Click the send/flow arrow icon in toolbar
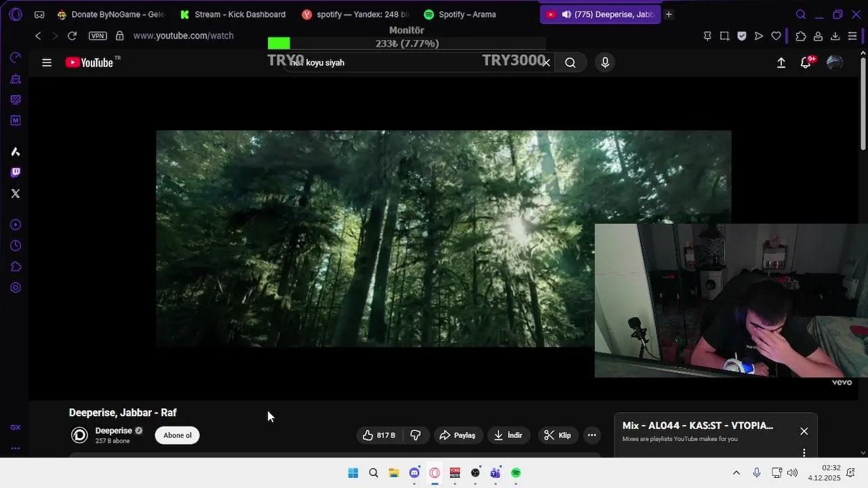868x488 pixels. (759, 36)
